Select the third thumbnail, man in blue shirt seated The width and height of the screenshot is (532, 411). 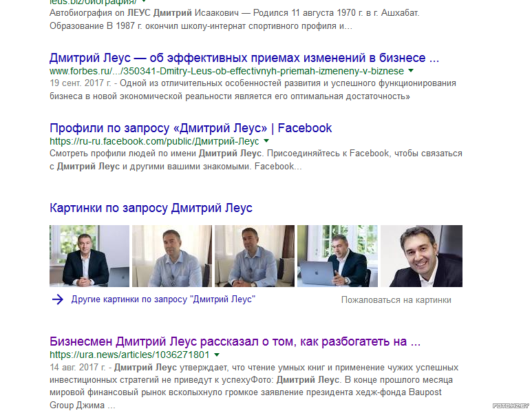tap(255, 256)
